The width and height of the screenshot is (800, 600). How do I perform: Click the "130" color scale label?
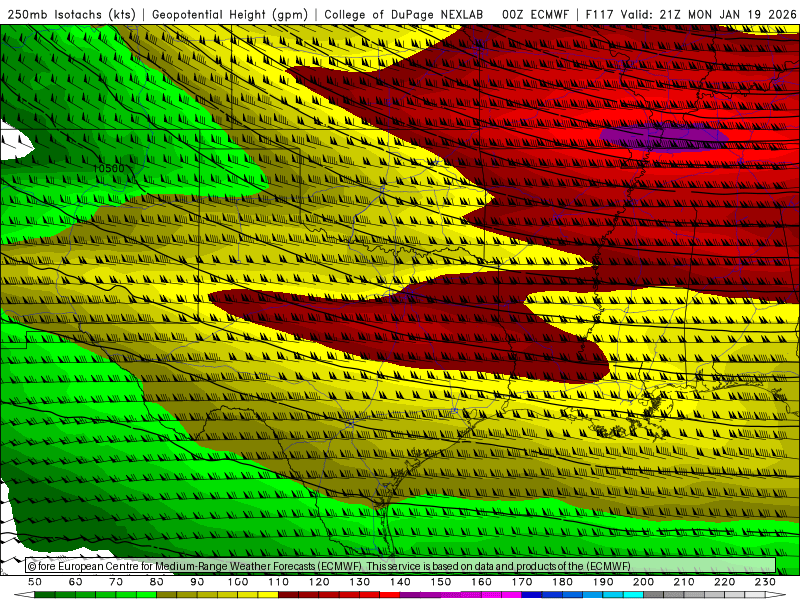(x=360, y=582)
